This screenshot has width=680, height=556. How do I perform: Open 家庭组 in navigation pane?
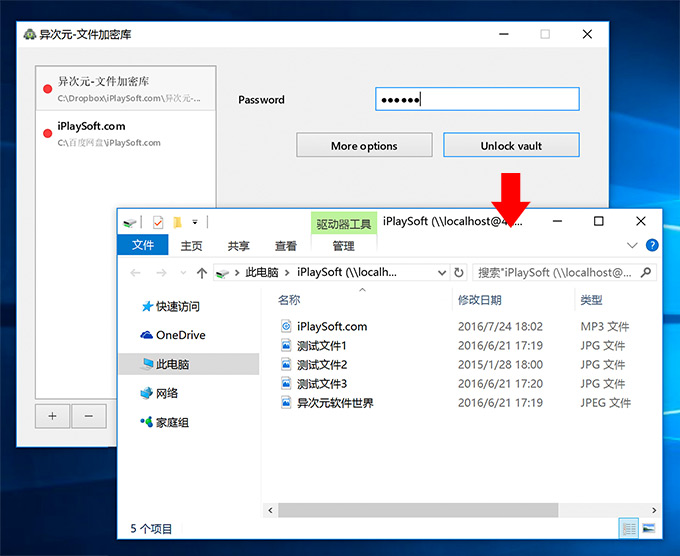tap(164, 422)
